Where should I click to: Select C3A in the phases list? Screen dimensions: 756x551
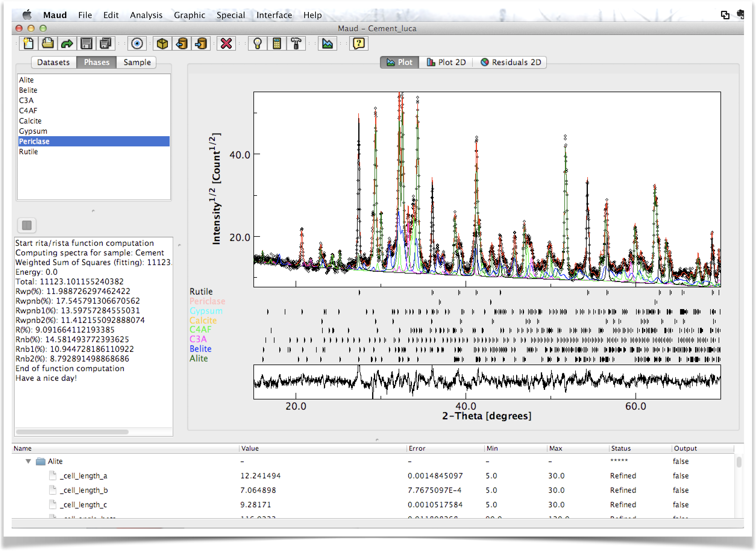coord(93,100)
